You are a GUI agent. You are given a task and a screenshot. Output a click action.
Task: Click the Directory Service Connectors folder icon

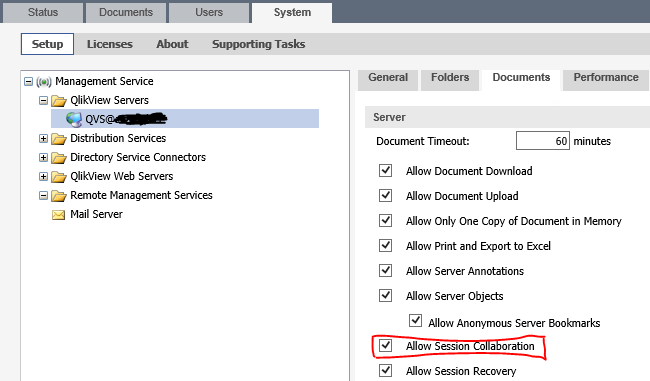pos(59,158)
